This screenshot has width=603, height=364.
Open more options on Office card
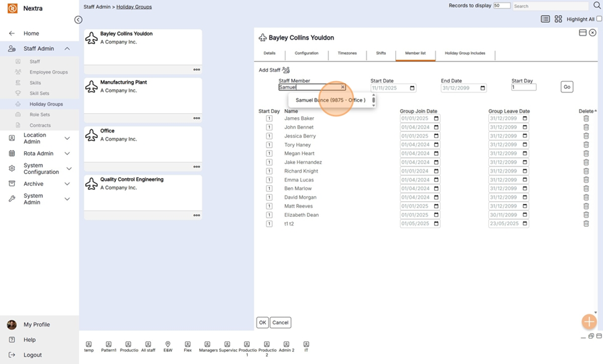(196, 167)
